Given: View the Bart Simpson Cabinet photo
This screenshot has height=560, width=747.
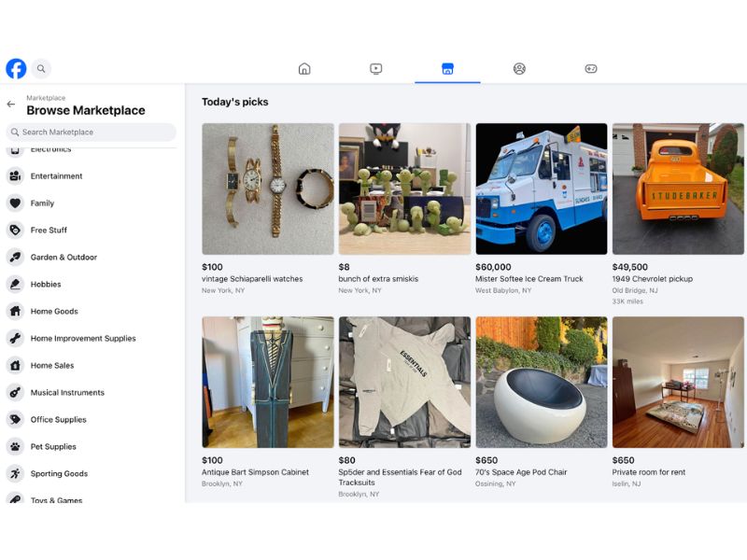Looking at the screenshot, I should pos(268,382).
